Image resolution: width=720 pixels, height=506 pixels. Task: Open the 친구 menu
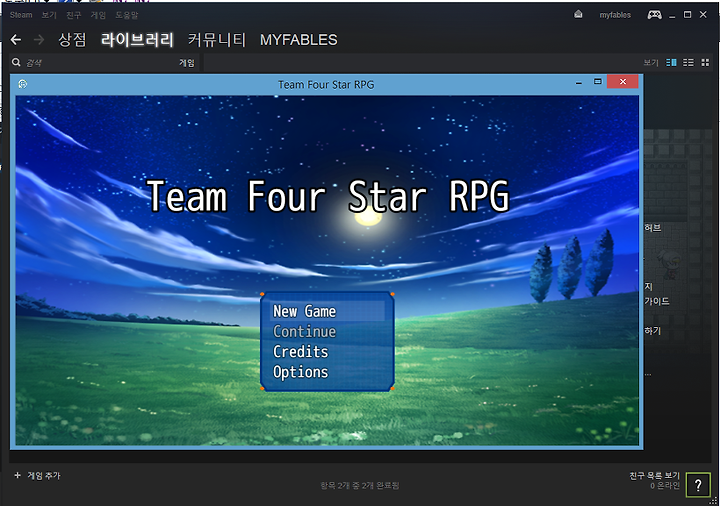tap(73, 15)
